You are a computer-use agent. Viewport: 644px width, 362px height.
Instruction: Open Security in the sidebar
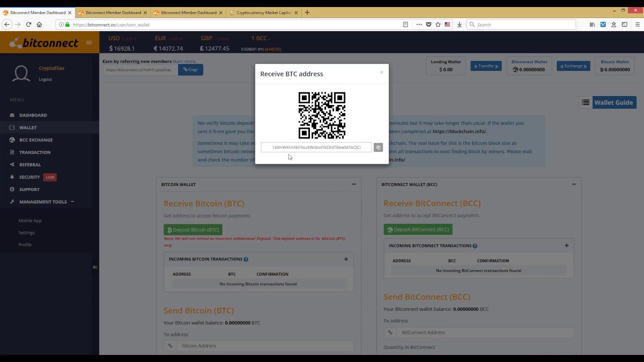pyautogui.click(x=29, y=177)
